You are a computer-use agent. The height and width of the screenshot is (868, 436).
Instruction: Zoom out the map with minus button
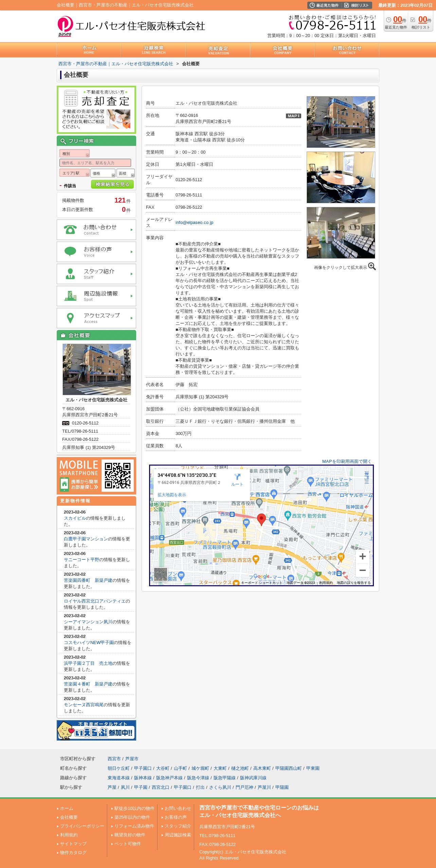point(362,570)
